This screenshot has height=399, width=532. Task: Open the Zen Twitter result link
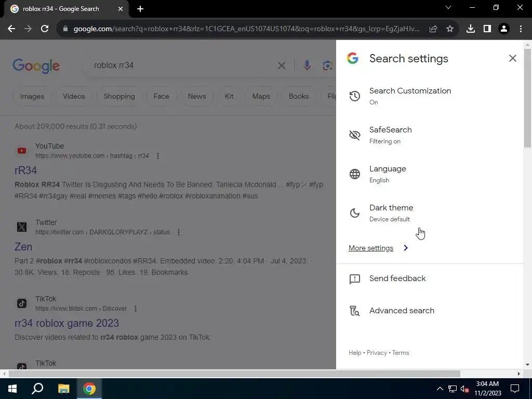pos(23,247)
